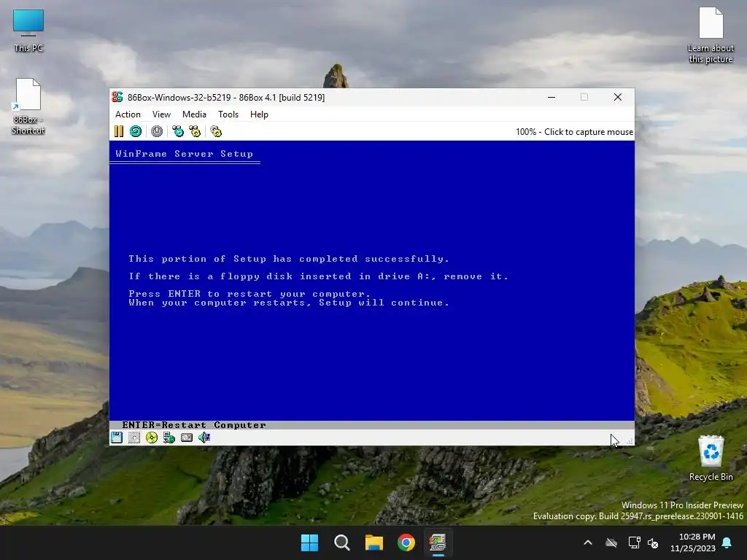The height and width of the screenshot is (560, 747).
Task: Click the 86Box taskbar button
Action: pos(438,542)
